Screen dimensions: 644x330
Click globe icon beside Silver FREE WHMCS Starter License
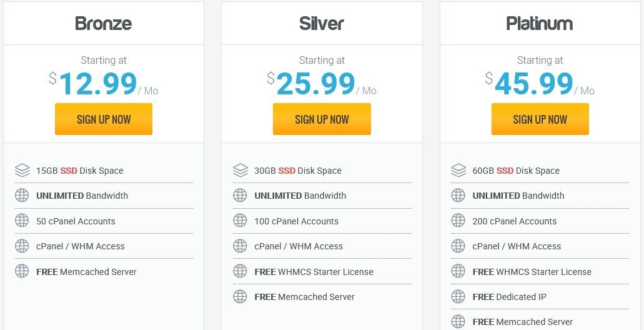click(240, 271)
